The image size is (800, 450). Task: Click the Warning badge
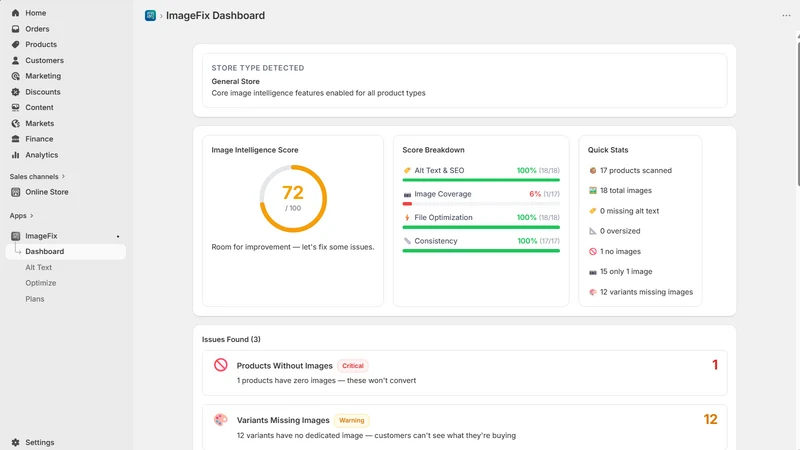pos(352,420)
